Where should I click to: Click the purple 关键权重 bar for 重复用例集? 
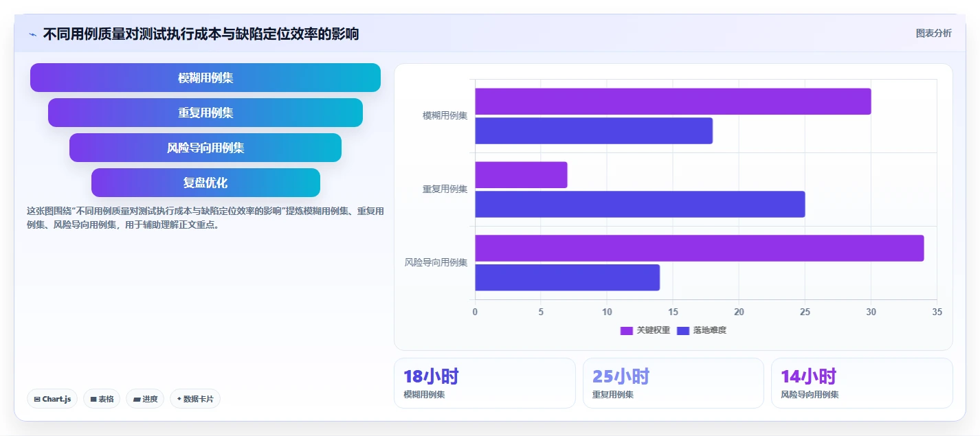click(521, 175)
